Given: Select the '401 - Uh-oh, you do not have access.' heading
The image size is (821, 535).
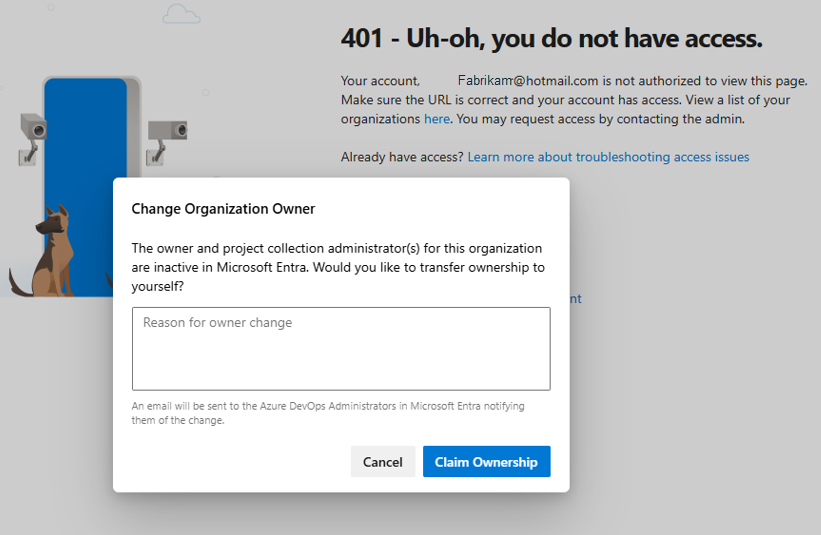Looking at the screenshot, I should tap(551, 38).
